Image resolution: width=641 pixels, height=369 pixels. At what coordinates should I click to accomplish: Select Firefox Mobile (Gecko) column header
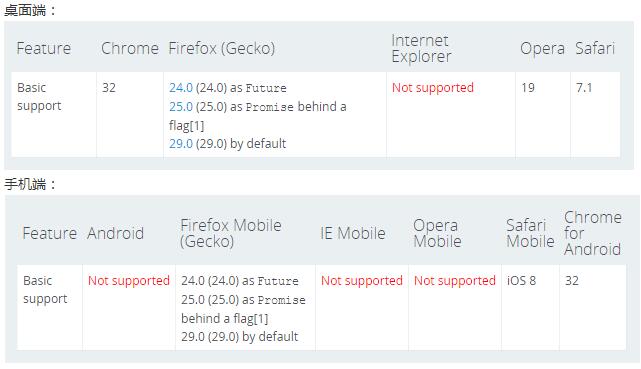tap(231, 233)
